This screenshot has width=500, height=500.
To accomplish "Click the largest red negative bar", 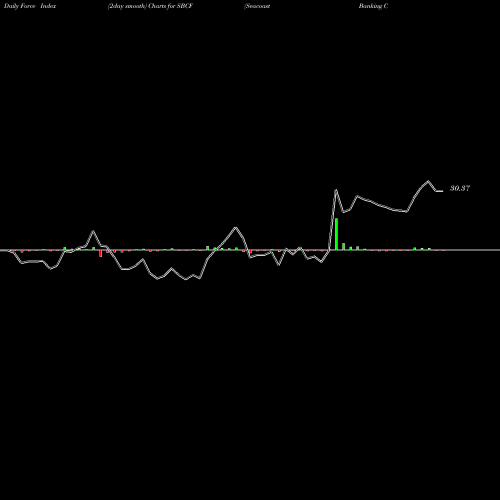I will click(100, 253).
